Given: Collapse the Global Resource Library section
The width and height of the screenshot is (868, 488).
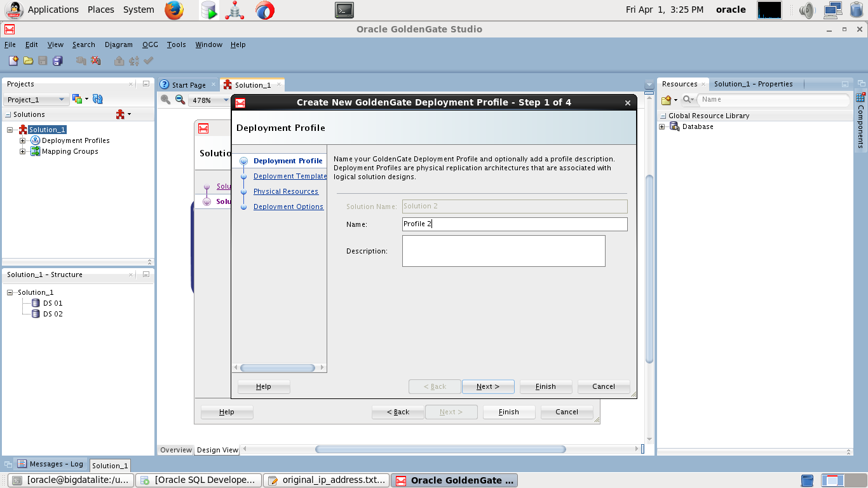Looking at the screenshot, I should 663,116.
